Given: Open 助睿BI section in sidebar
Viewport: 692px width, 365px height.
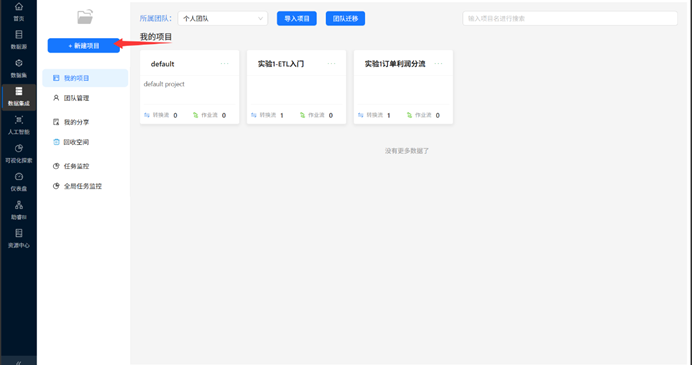Looking at the screenshot, I should 19,210.
